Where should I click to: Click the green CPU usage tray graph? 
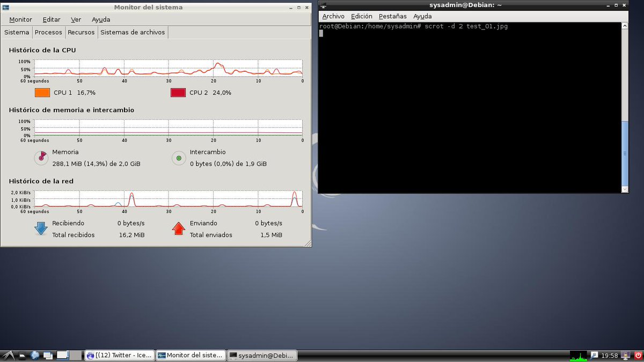click(579, 355)
